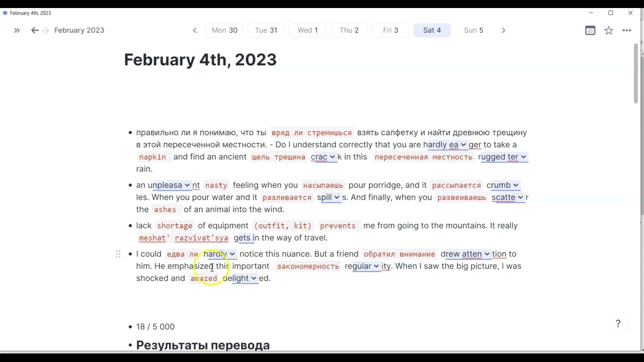Click inline code 'обратил внимание'
This screenshot has width=644, height=362.
click(399, 254)
